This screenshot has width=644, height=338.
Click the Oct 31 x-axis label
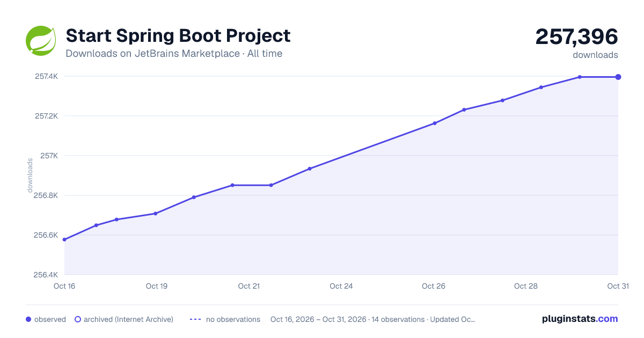(618, 286)
